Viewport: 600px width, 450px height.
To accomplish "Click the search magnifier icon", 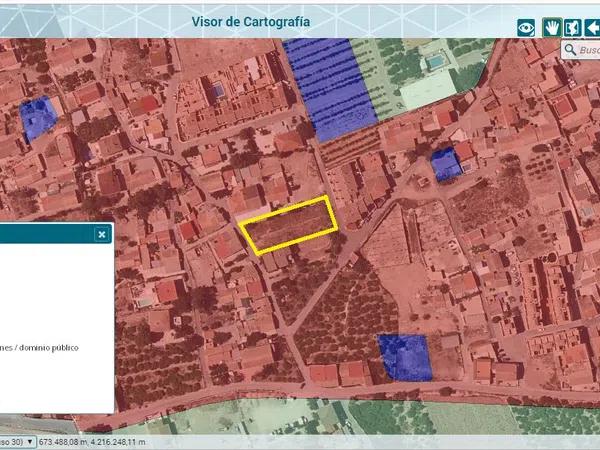I will pyautogui.click(x=570, y=50).
